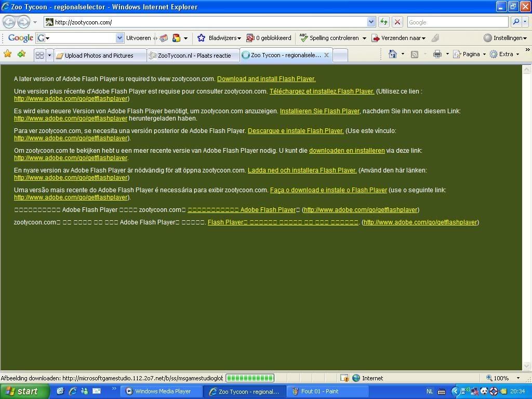Click the 'Download and install Flash Player' link
This screenshot has width=532, height=399.
coord(266,79)
